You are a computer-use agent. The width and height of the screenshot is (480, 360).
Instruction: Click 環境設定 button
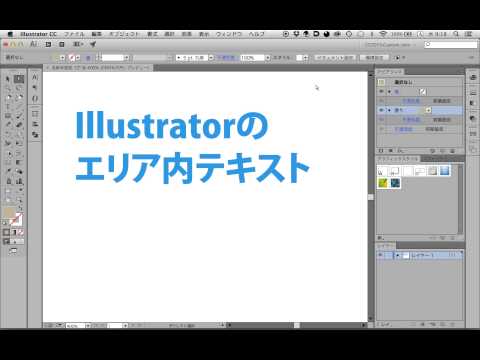click(x=374, y=58)
